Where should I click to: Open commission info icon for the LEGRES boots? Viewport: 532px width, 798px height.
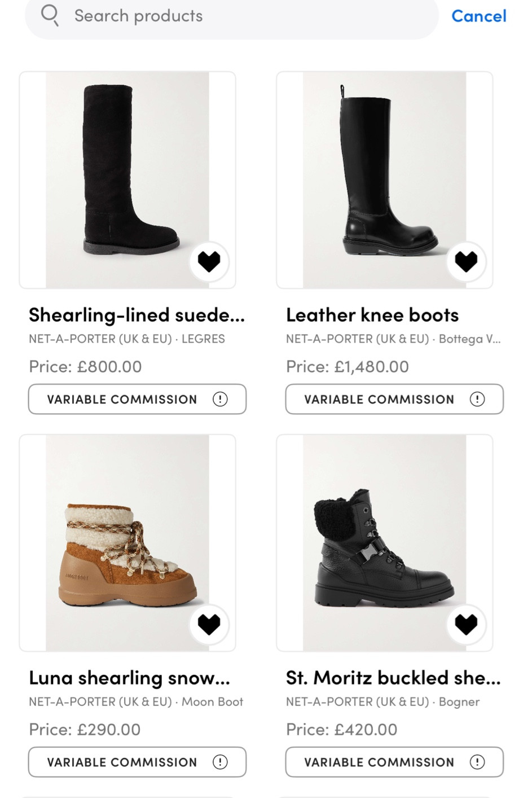[x=221, y=399]
